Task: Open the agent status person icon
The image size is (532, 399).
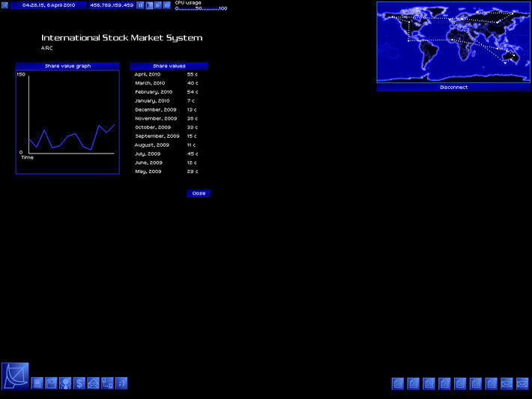Action: (x=65, y=383)
